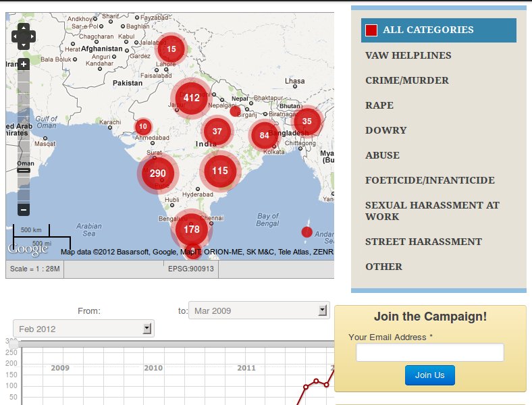Image resolution: width=532 pixels, height=405 pixels.
Task: Click the 8 incident cluster at the map bottom
Action: pyautogui.click(x=193, y=250)
